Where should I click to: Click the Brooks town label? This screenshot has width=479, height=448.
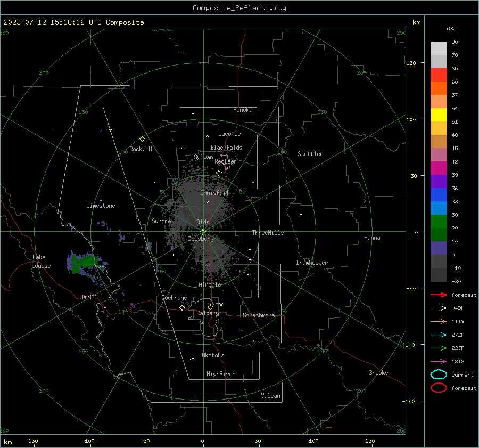point(378,373)
